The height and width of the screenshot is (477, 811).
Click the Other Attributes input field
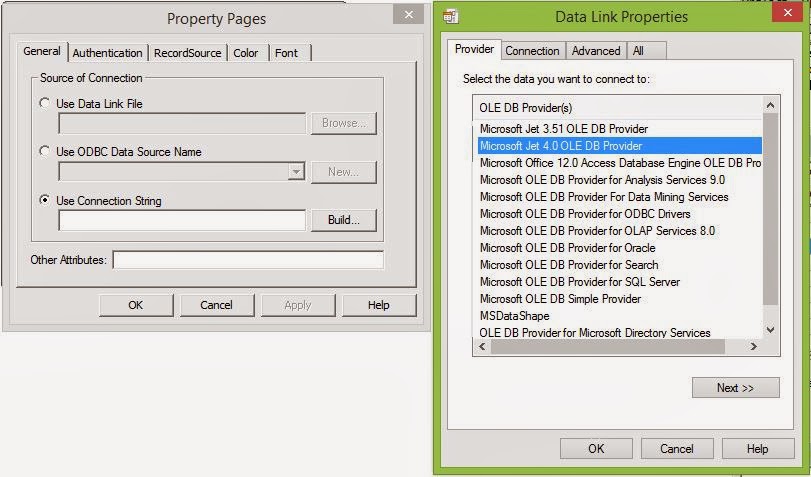click(x=248, y=260)
